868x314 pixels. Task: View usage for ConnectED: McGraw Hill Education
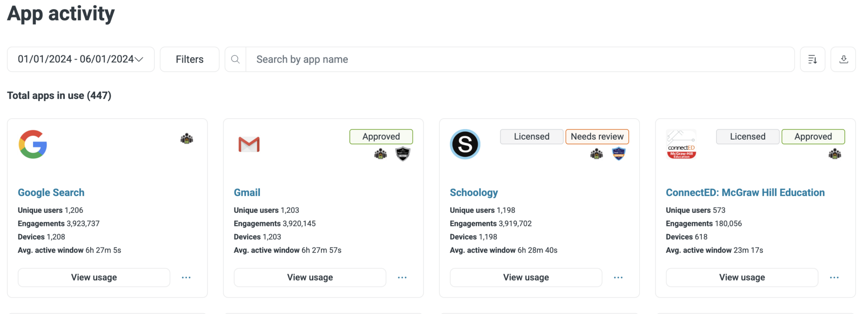click(x=742, y=278)
